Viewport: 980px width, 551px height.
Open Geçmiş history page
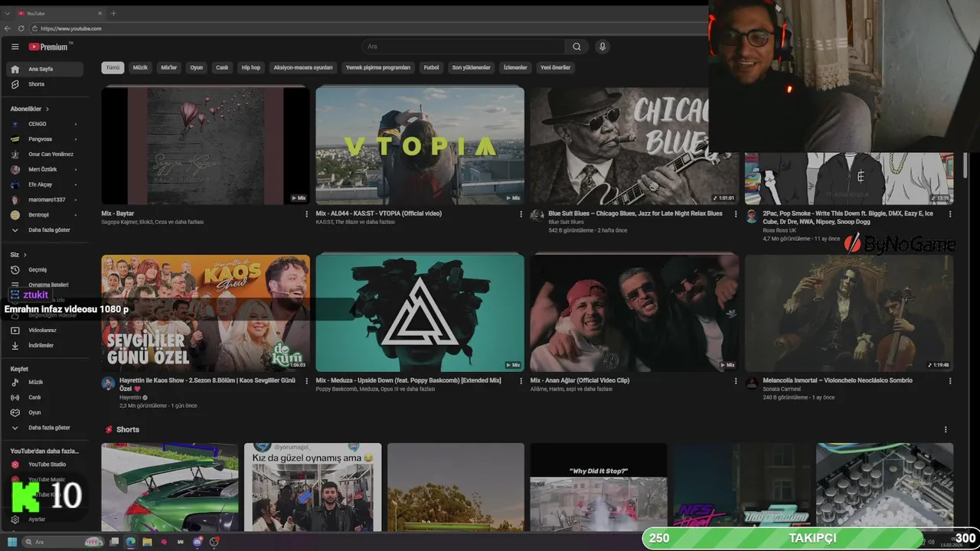(46, 269)
